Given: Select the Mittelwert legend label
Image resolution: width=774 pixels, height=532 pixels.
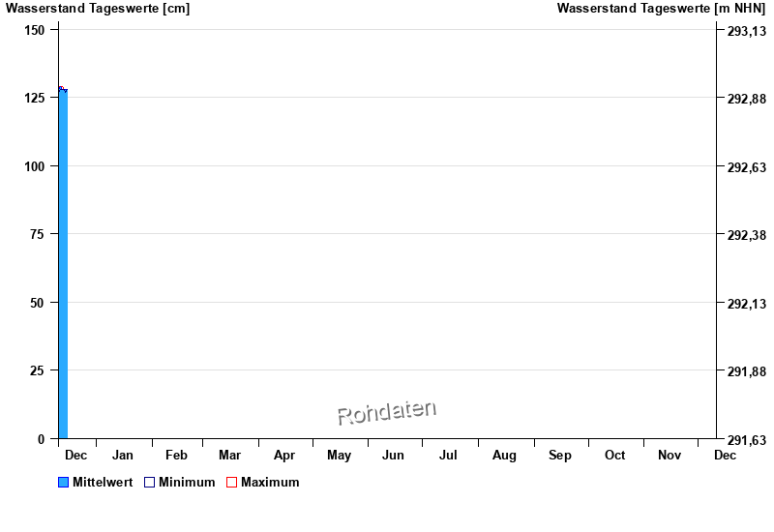Looking at the screenshot, I should pos(103,483).
